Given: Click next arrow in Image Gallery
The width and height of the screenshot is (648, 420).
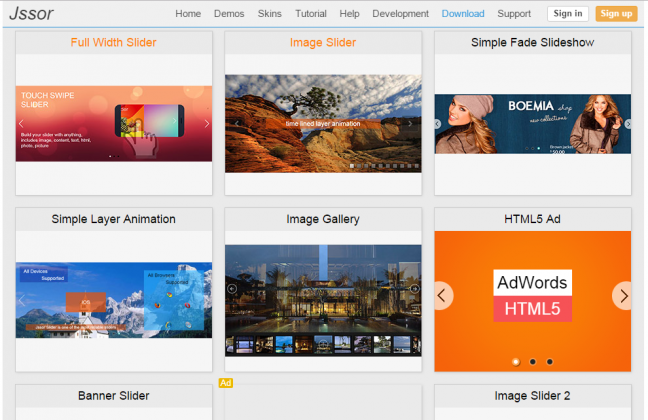Looking at the screenshot, I should coord(414,289).
